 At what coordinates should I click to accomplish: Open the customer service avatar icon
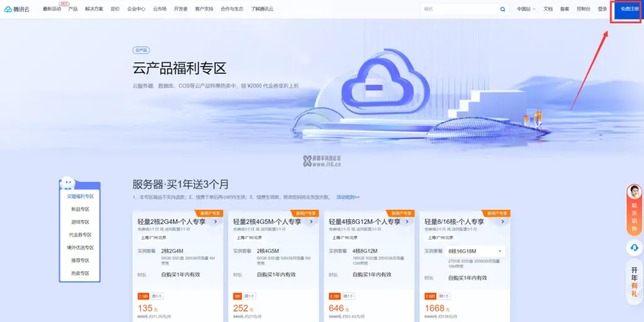(x=634, y=192)
